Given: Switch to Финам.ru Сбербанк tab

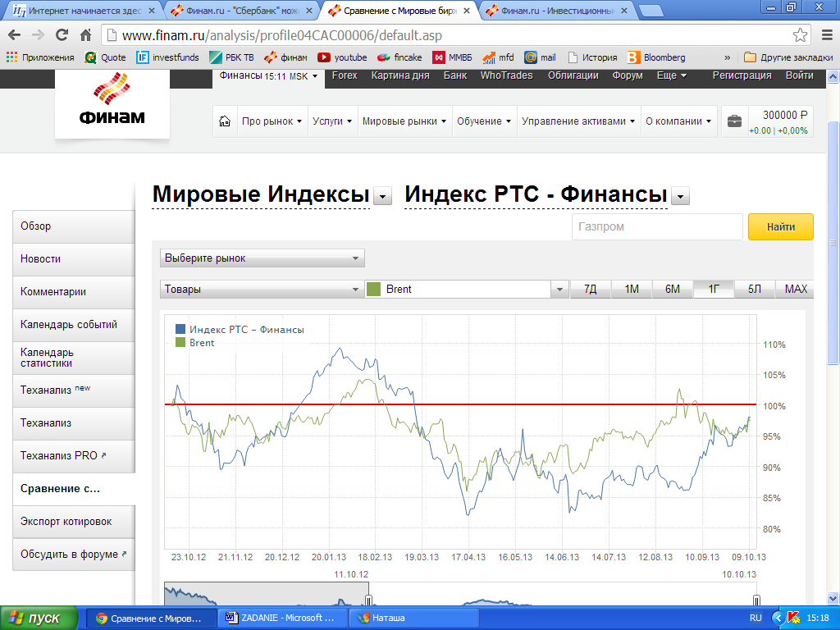Looking at the screenshot, I should [x=242, y=10].
